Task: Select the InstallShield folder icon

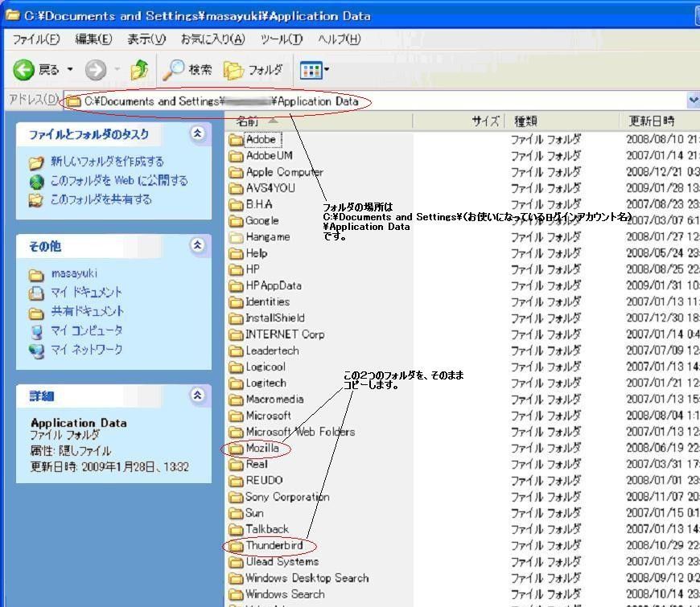Action: point(237,319)
